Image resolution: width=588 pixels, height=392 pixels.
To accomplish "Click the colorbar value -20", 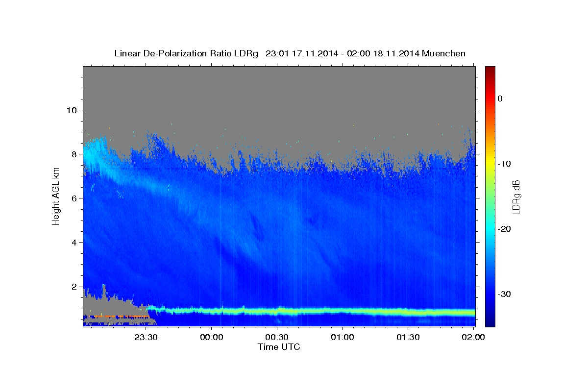I will (x=505, y=229).
